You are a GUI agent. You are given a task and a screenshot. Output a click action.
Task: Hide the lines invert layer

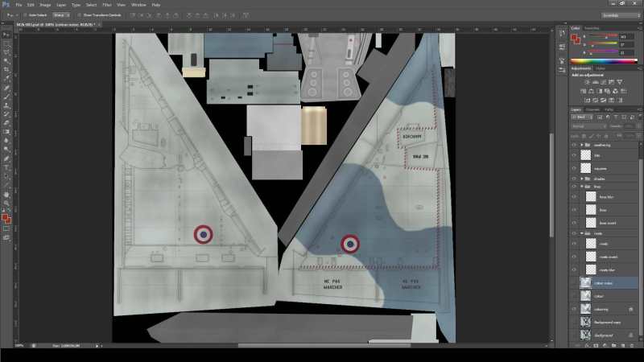click(x=574, y=223)
